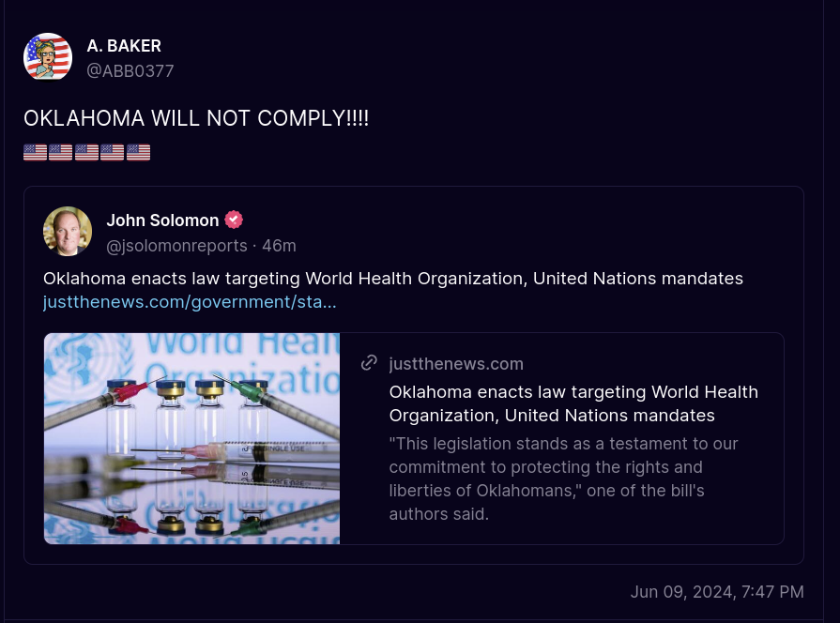The image size is (840, 623).
Task: Click the syringes and vials preview image
Action: tap(191, 438)
